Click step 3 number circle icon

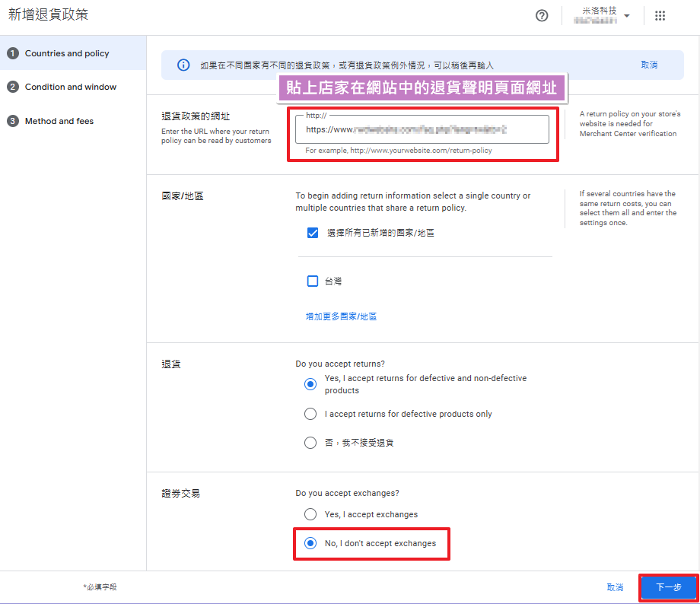pos(13,121)
